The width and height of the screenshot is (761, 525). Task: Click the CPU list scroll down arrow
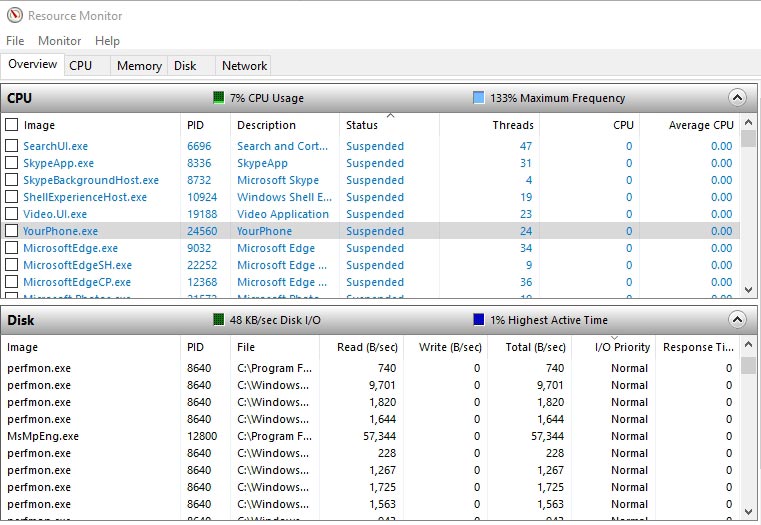(x=748, y=290)
